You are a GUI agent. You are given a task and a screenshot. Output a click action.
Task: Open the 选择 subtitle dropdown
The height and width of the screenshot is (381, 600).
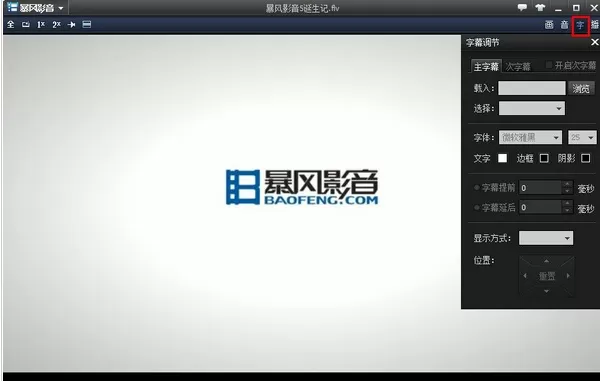(532, 108)
